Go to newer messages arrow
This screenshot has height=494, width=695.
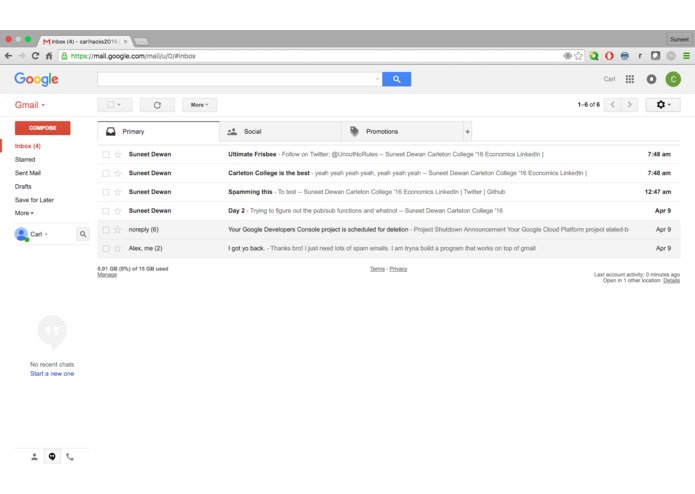coord(613,105)
